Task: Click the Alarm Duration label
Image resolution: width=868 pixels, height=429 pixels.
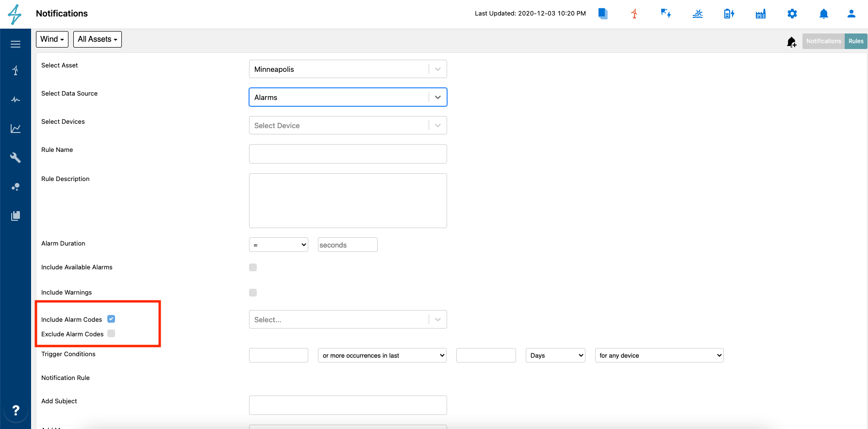Action: click(63, 244)
